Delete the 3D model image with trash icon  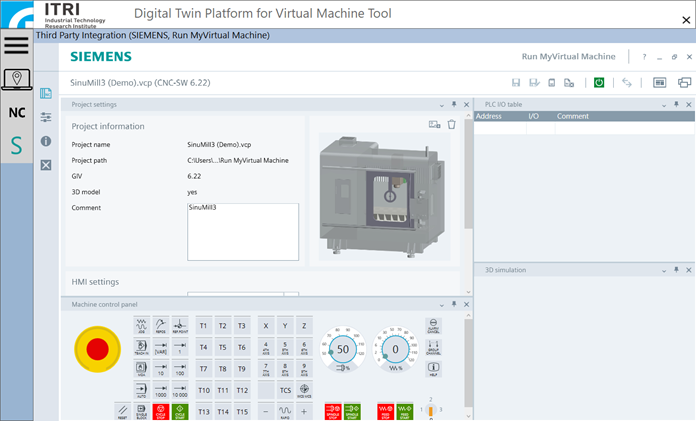(x=452, y=125)
